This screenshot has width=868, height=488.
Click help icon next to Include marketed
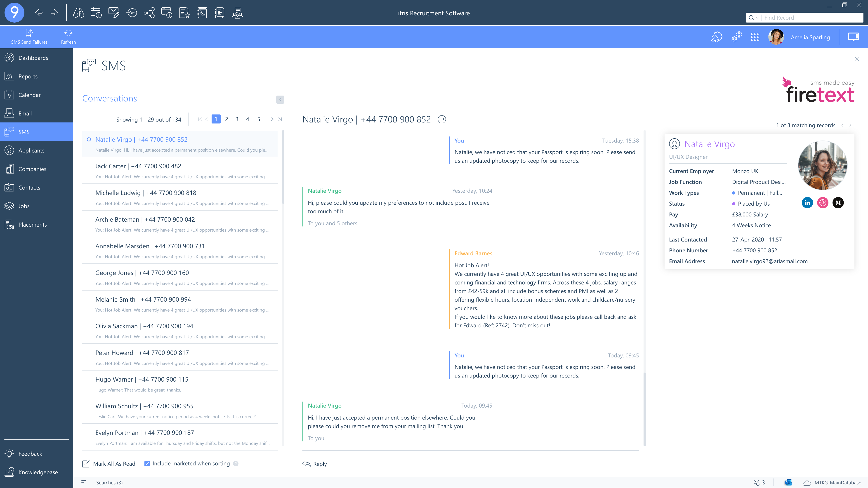236,463
